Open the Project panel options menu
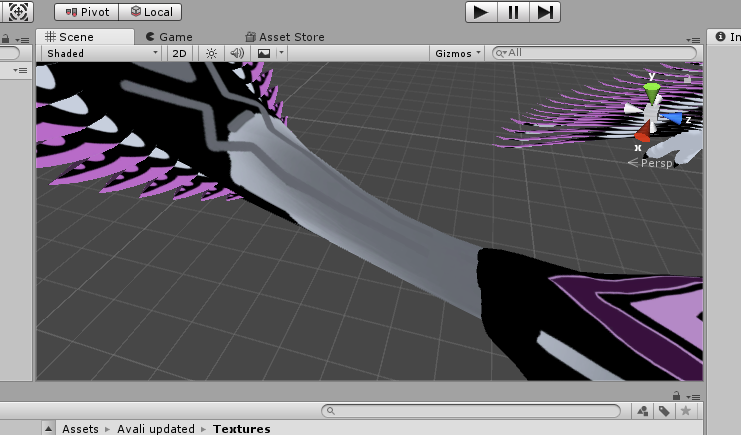 pyautogui.click(x=693, y=397)
